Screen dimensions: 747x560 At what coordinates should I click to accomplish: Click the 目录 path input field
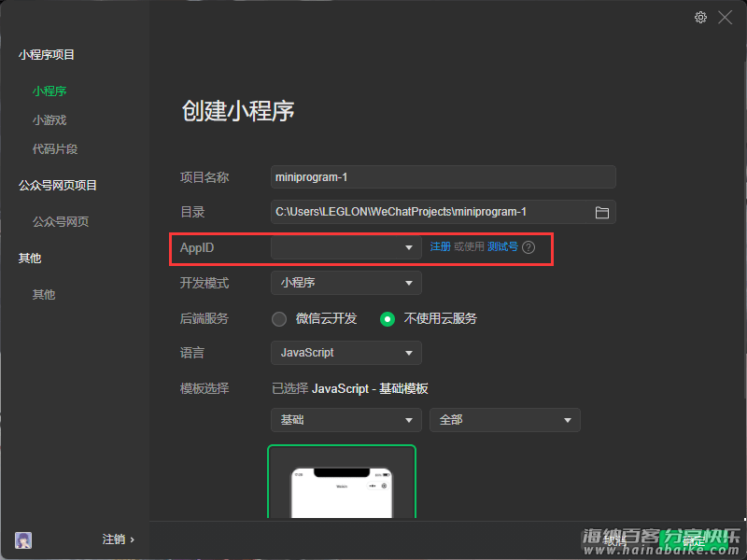pos(443,212)
